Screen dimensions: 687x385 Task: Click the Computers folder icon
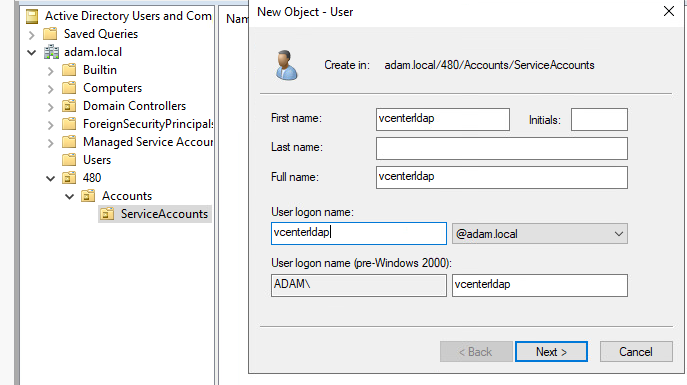tap(69, 88)
